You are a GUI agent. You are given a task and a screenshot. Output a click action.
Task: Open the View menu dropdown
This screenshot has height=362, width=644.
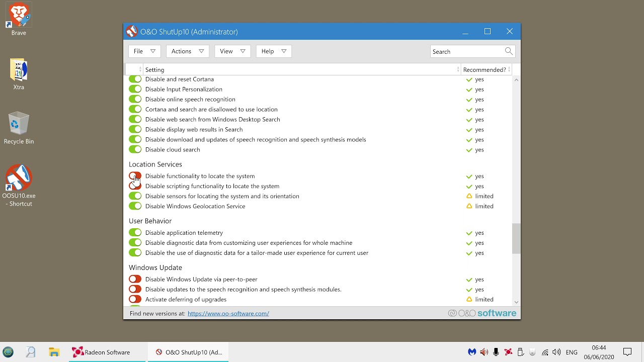pos(232,51)
